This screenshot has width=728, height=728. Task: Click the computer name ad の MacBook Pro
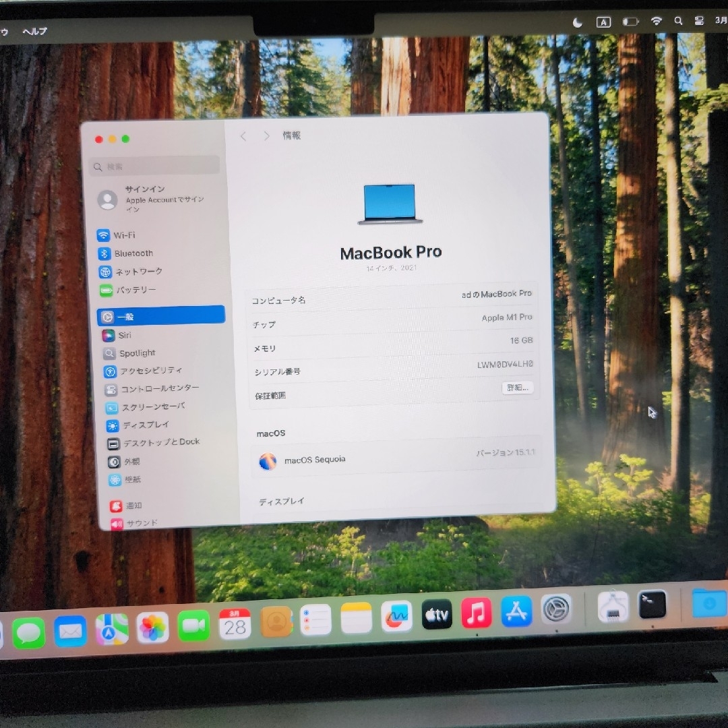tap(496, 294)
